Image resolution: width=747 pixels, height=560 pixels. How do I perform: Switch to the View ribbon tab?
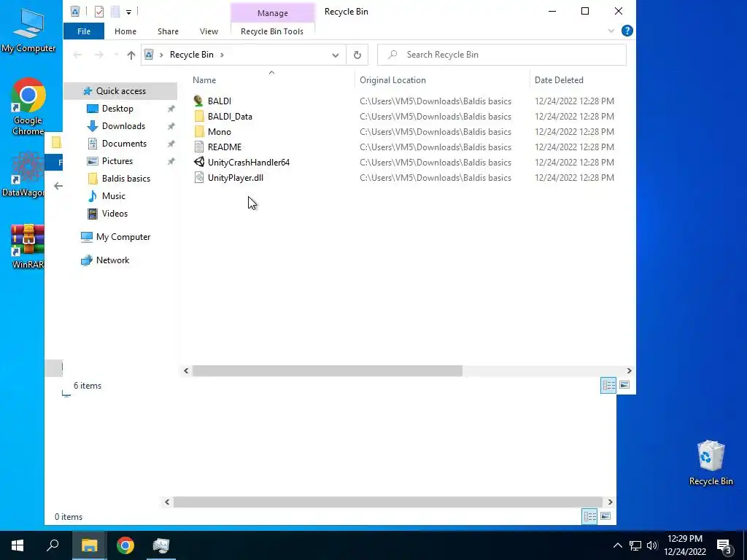pos(209,31)
